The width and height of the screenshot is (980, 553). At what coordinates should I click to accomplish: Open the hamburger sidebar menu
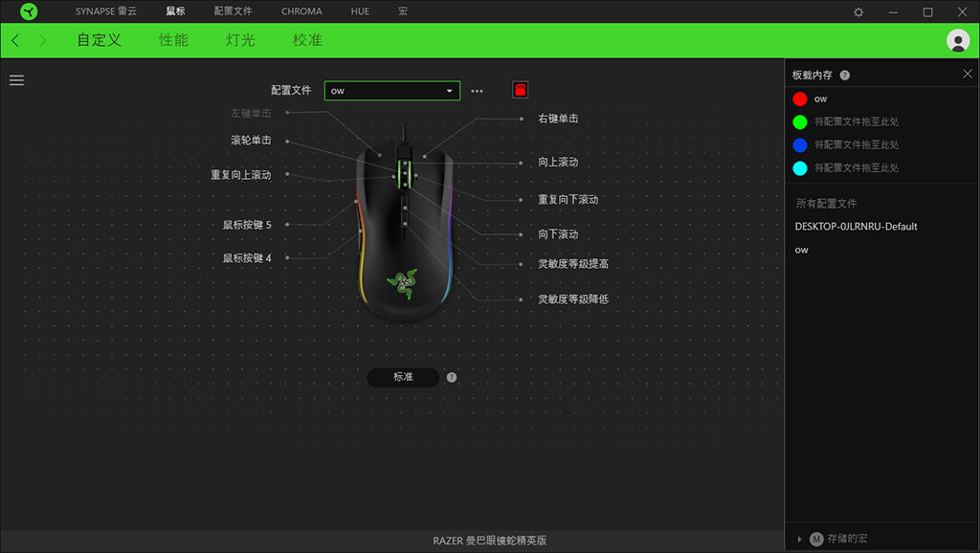[x=17, y=80]
